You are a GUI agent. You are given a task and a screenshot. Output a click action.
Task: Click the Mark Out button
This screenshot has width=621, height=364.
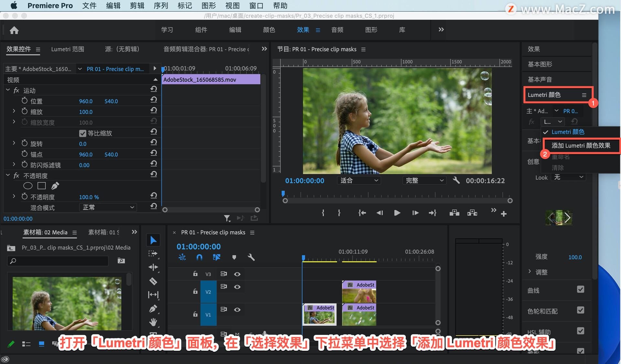(339, 213)
